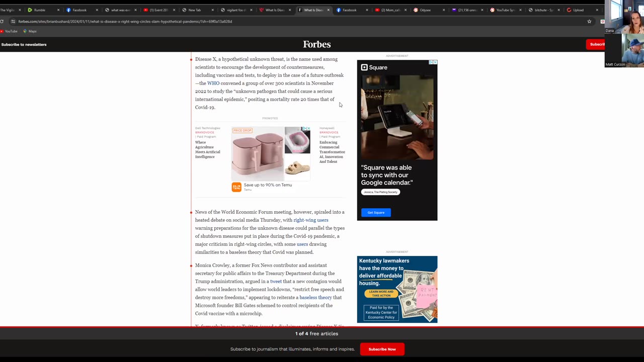Open the 'what was eve' search tab
This screenshot has width=644, height=362.
[x=121, y=10]
